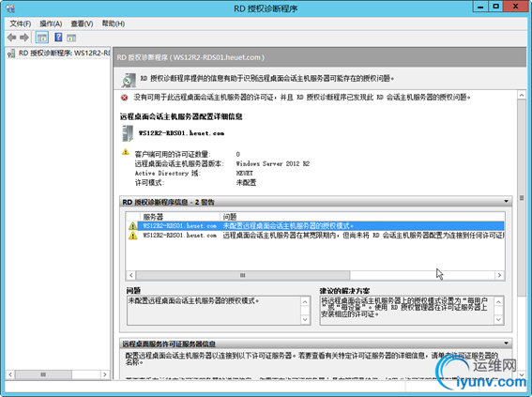Click the warning icon on highlighted first issue row
532x397 pixels.
coord(132,226)
